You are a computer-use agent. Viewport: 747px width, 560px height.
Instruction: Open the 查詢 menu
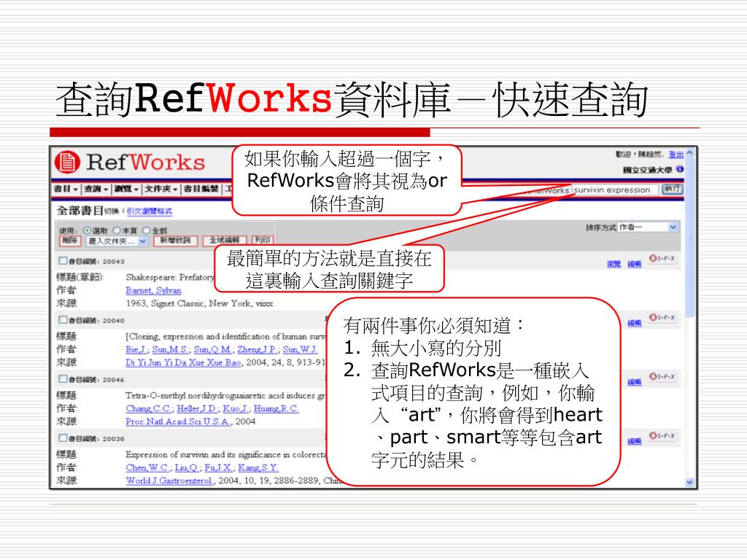(96, 189)
